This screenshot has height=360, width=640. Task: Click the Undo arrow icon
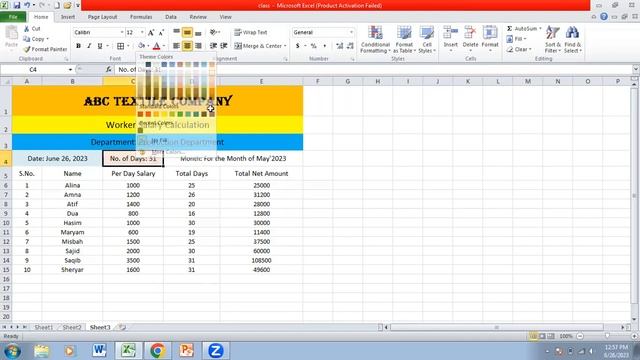pyautogui.click(x=27, y=5)
